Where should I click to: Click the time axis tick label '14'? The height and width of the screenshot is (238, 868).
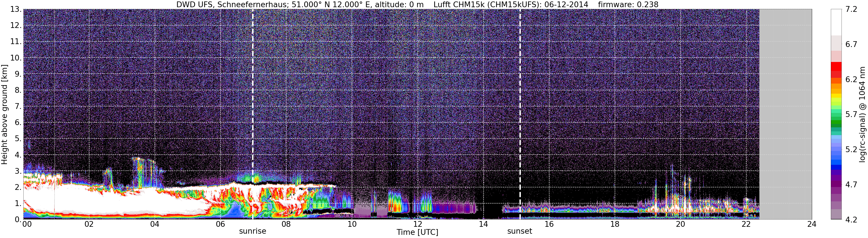pyautogui.click(x=483, y=224)
